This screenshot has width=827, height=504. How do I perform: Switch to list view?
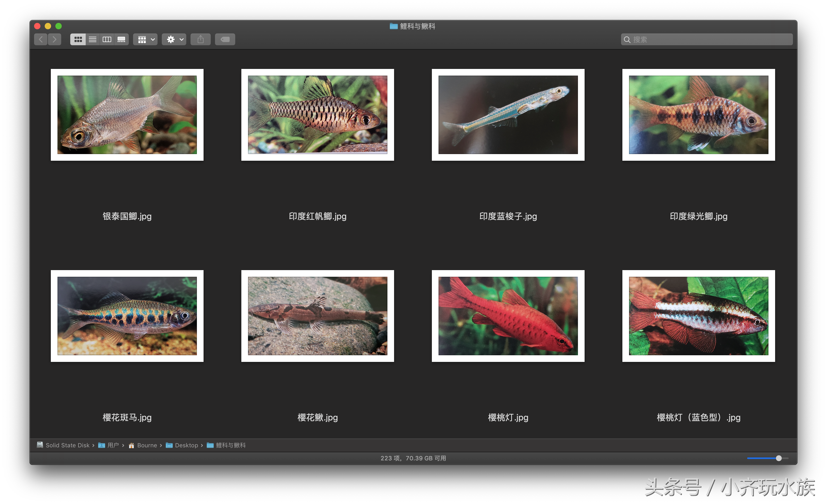93,40
